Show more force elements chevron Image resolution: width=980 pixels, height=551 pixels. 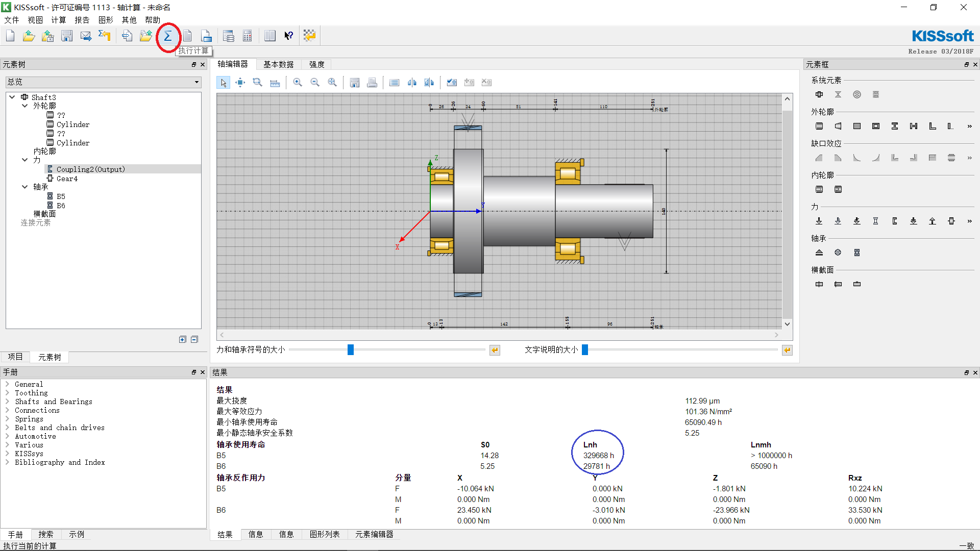coord(969,221)
